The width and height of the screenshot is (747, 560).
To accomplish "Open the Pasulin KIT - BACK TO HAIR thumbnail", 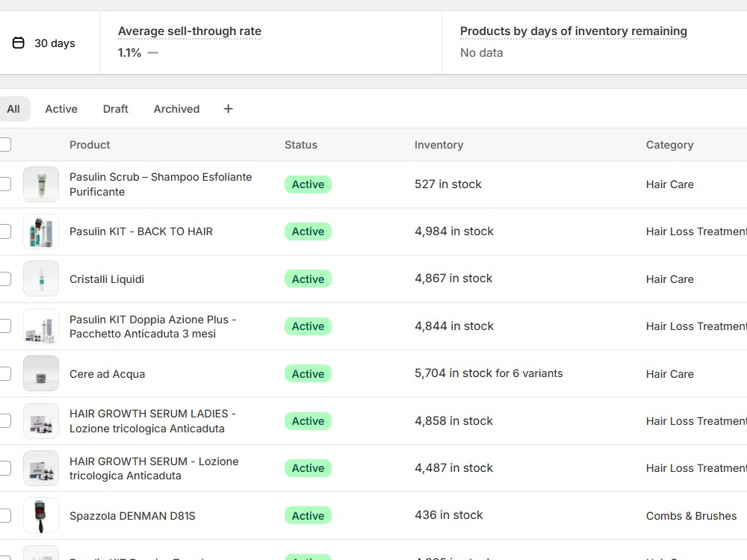I will click(41, 231).
